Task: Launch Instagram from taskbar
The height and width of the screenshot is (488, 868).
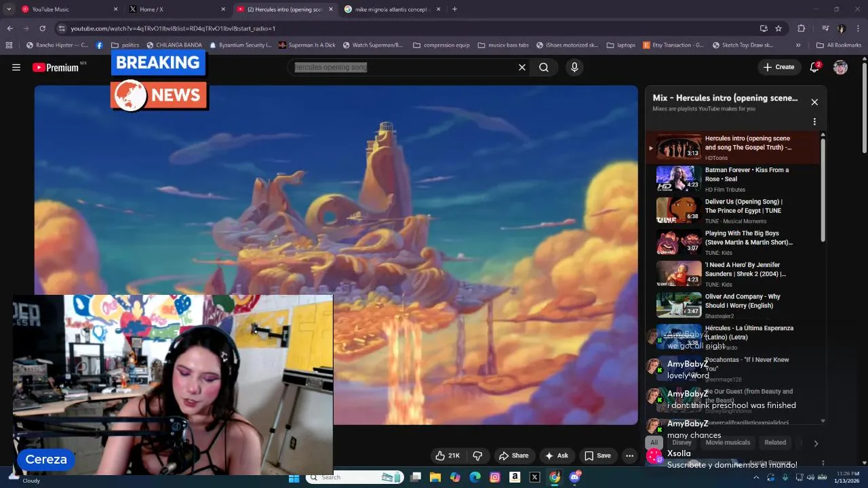Action: 495,477
